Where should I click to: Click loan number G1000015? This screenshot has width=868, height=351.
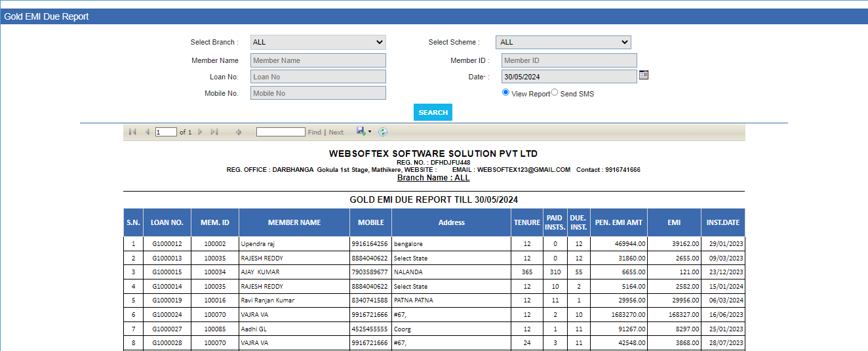[167, 272]
